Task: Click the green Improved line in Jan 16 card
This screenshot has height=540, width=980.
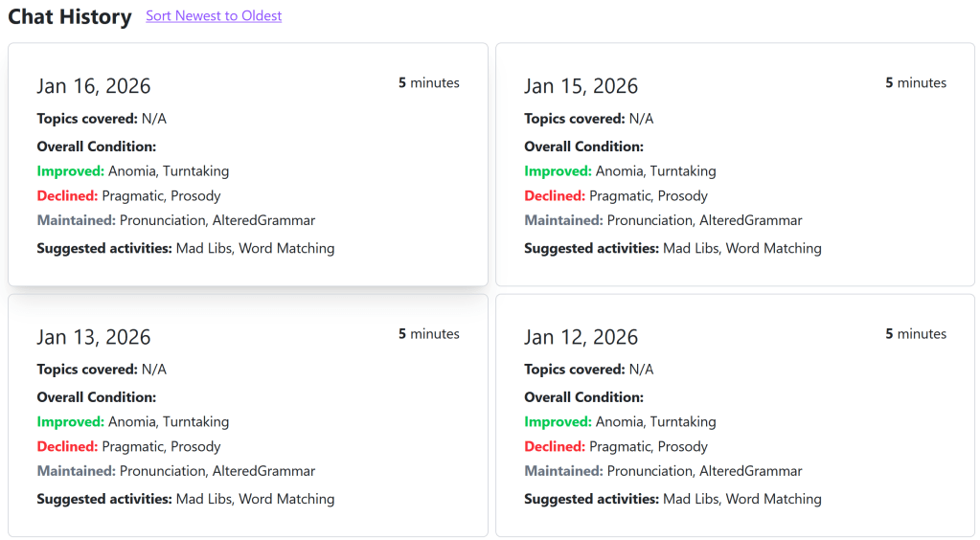Action: click(x=133, y=171)
